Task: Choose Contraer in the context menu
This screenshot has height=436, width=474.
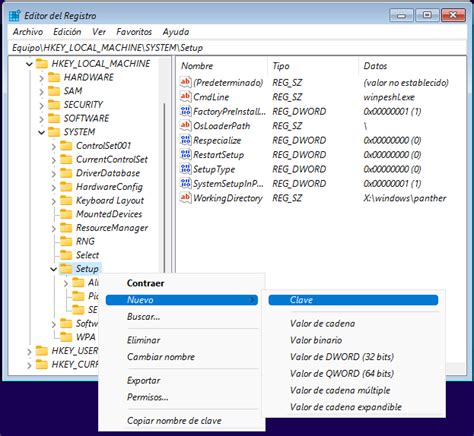Action: (182, 283)
